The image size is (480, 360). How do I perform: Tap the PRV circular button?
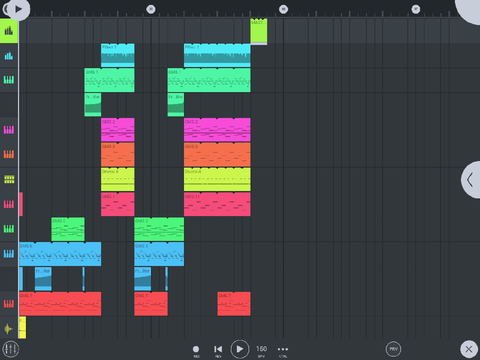coord(393,349)
